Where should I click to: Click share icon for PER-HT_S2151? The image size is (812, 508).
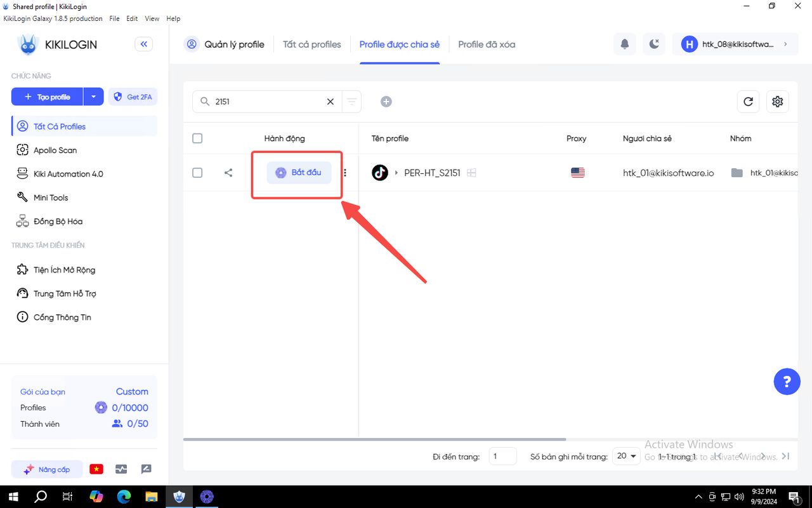point(228,173)
